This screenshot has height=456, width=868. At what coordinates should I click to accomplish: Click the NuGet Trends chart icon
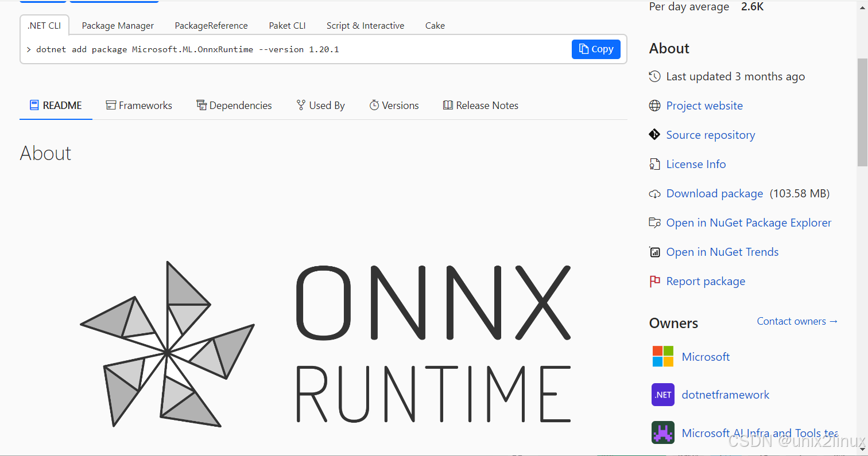(x=654, y=252)
